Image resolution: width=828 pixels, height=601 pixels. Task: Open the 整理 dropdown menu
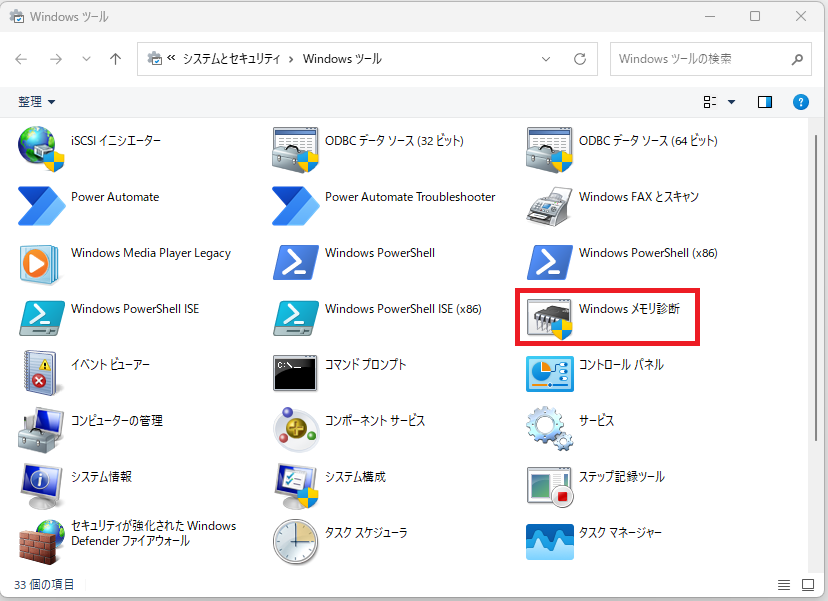(x=36, y=101)
